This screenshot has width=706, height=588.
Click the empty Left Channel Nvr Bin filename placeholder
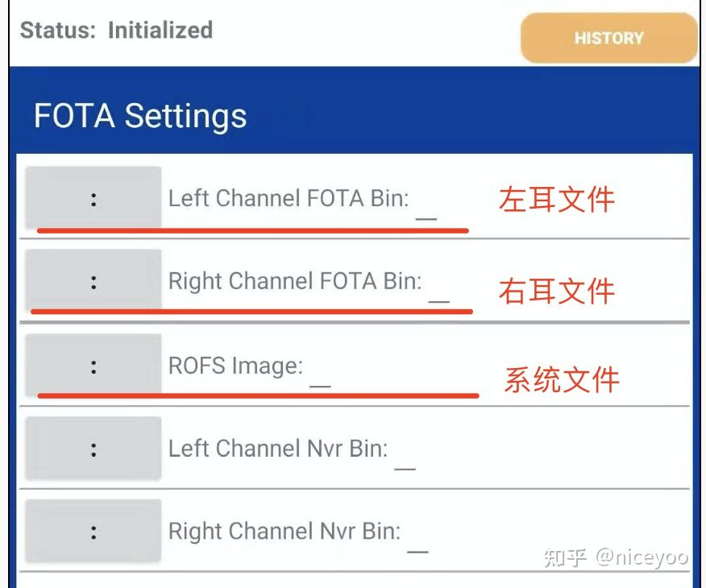tap(405, 466)
